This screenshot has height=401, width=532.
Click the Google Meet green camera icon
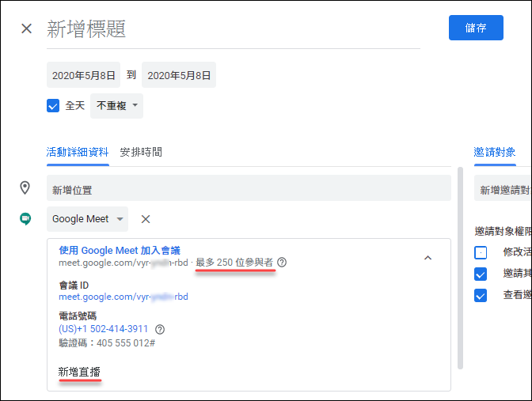[x=25, y=219]
